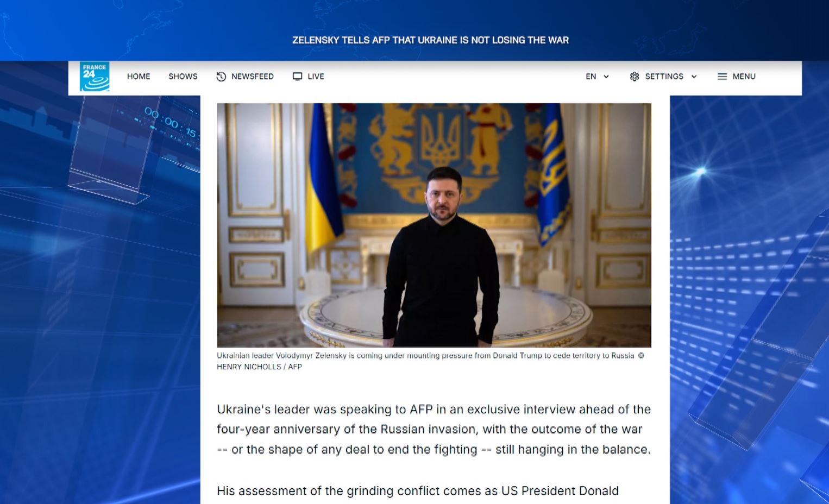This screenshot has height=504, width=829.
Task: Click the France 24 logo
Action: pos(95,77)
